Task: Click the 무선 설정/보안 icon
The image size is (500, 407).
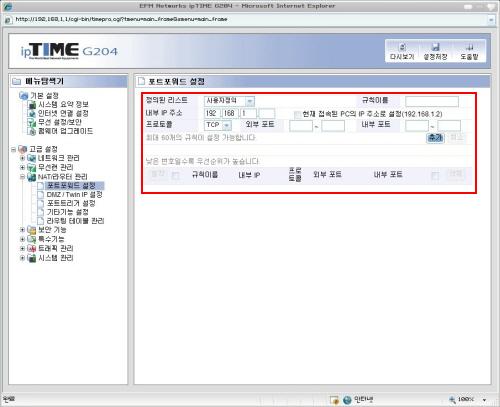Action: coord(32,122)
